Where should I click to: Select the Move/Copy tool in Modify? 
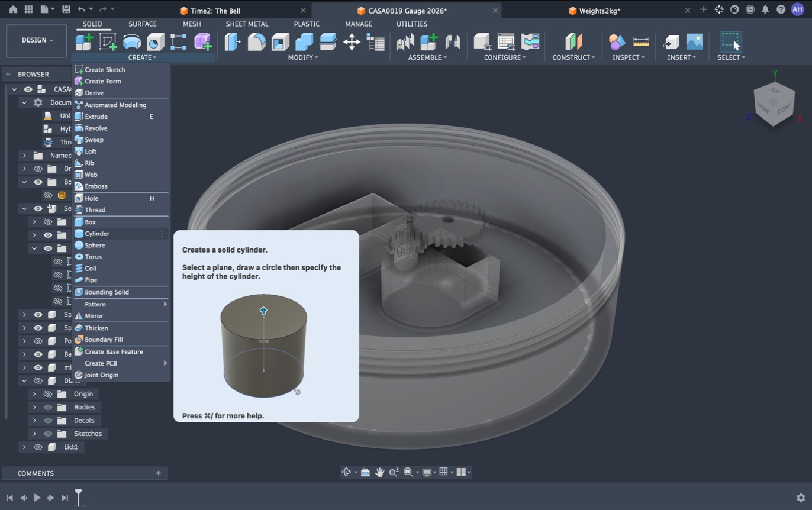coord(352,42)
